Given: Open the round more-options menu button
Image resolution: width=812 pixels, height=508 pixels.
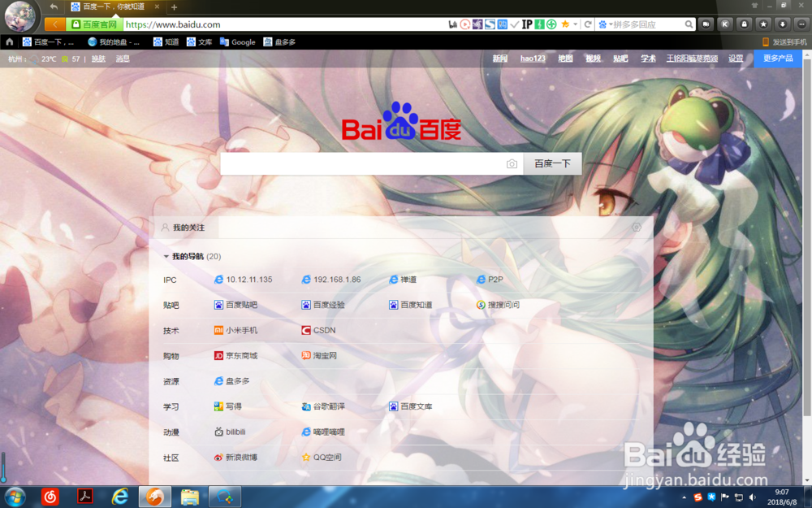Looking at the screenshot, I should click(x=801, y=24).
